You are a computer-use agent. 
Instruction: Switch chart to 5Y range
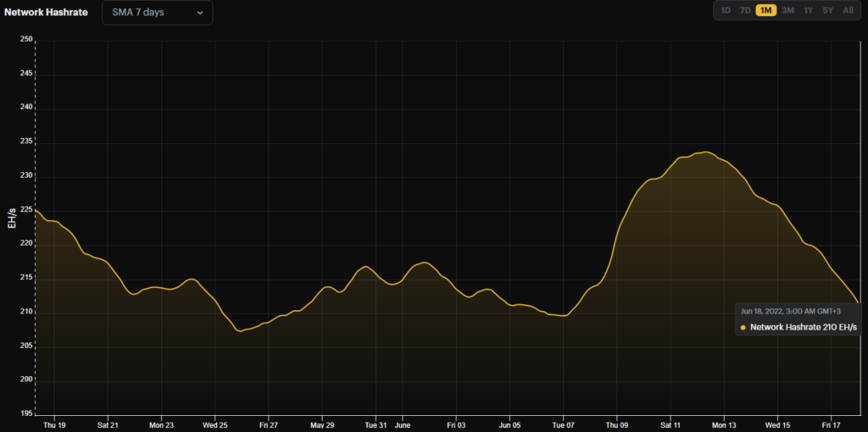click(828, 10)
